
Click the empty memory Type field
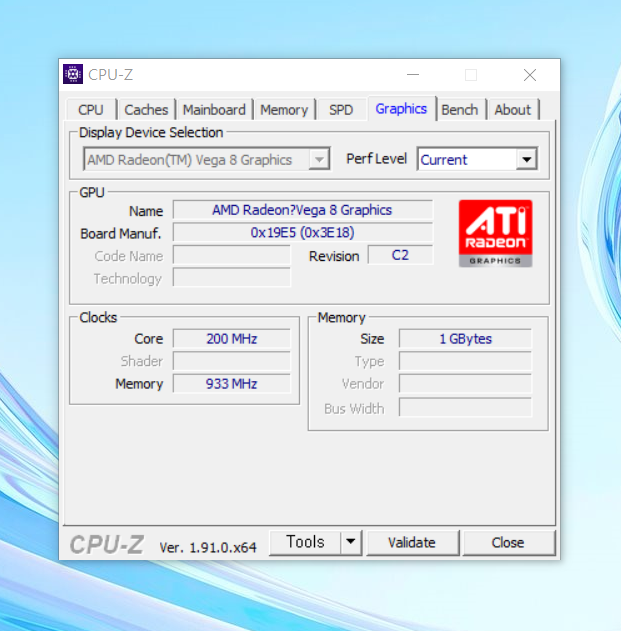pos(465,361)
